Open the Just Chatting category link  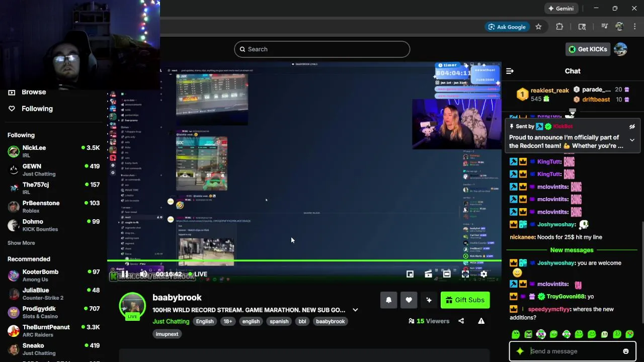[171, 321]
